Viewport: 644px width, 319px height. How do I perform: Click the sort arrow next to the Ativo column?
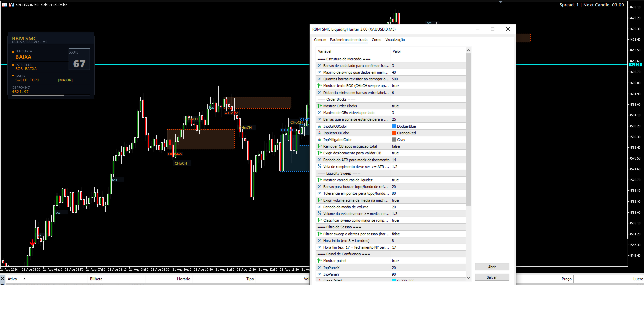pyautogui.click(x=24, y=279)
